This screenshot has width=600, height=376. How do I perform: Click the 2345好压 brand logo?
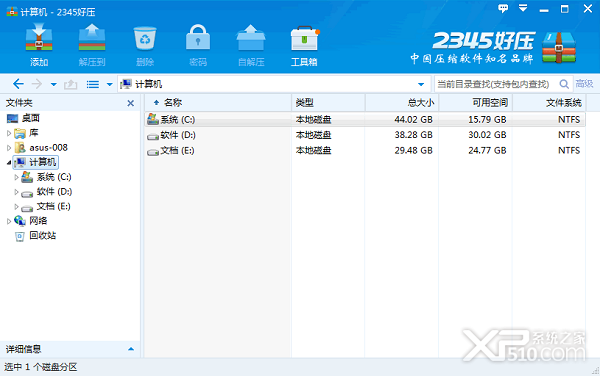point(494,48)
